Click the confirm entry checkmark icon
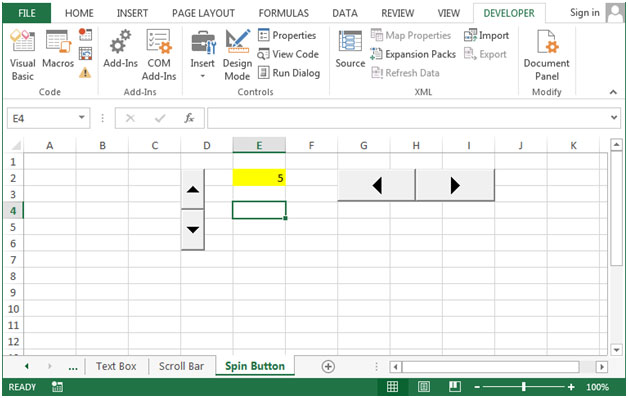628x398 pixels. coord(160,118)
